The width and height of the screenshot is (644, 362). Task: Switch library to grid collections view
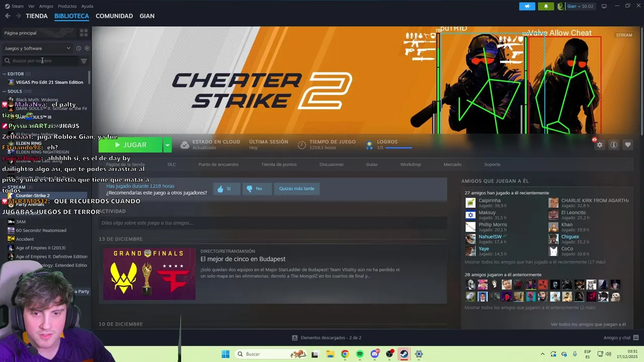[x=84, y=33]
